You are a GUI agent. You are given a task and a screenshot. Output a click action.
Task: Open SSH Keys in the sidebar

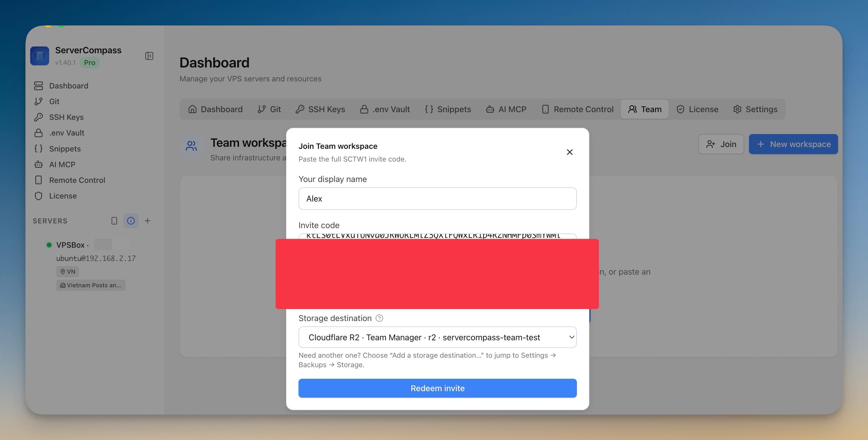point(59,117)
